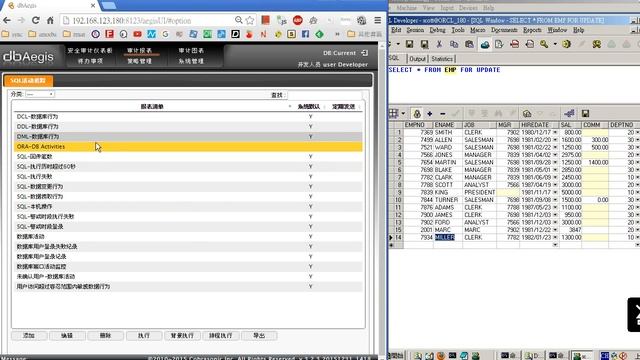Click the dbAegis logo
The height and width of the screenshot is (360, 640).
(28, 57)
